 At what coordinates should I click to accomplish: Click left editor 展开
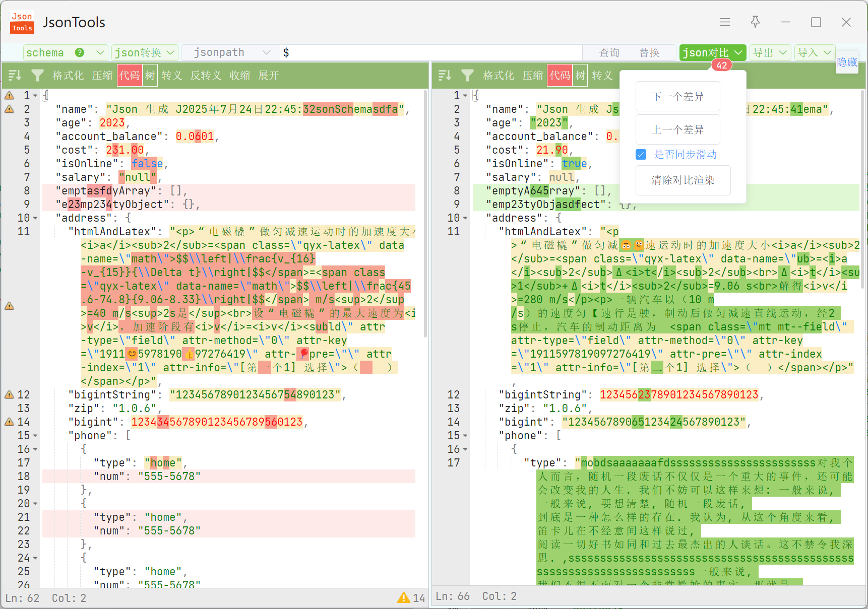(x=269, y=76)
